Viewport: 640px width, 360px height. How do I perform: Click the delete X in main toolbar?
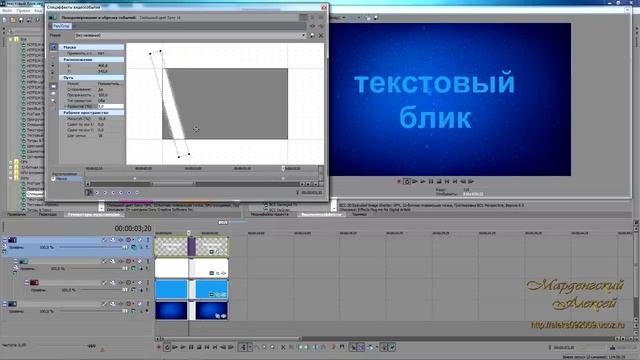pos(283,347)
